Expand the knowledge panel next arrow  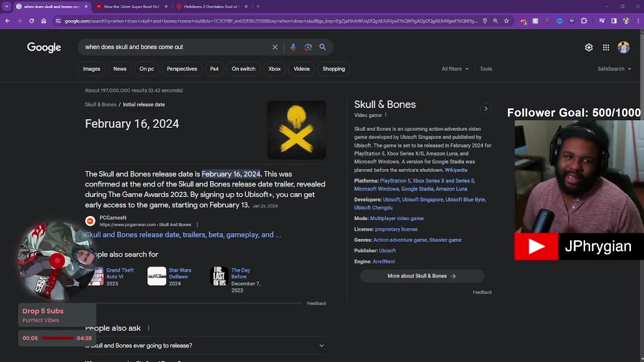[486, 109]
